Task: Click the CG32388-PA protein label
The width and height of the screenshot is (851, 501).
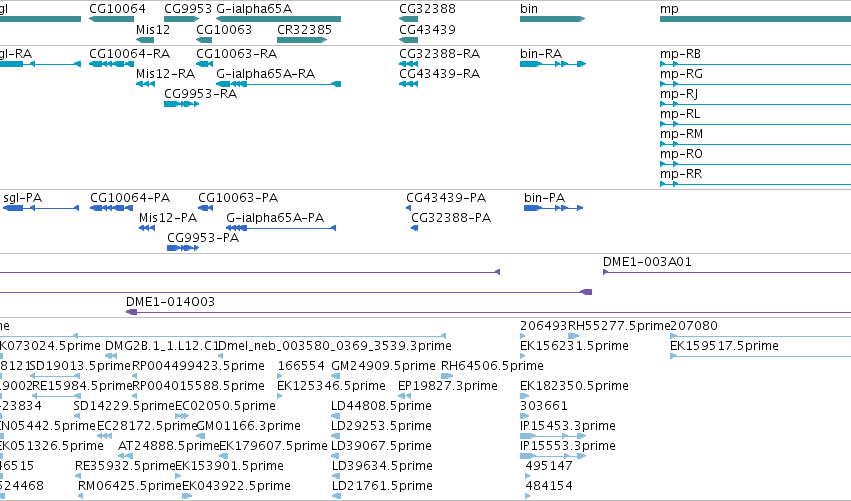Action: click(450, 218)
